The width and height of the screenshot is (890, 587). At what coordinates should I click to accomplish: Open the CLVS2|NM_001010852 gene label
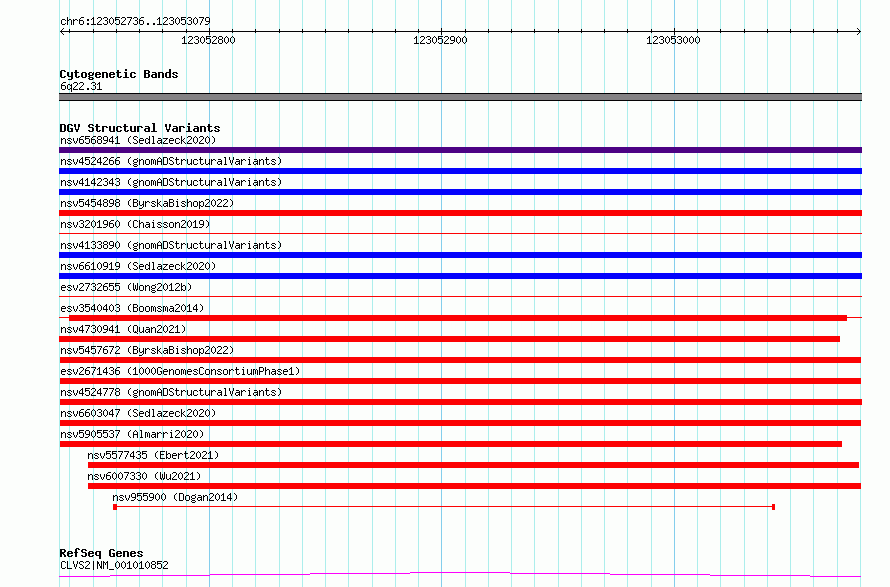pos(114,565)
